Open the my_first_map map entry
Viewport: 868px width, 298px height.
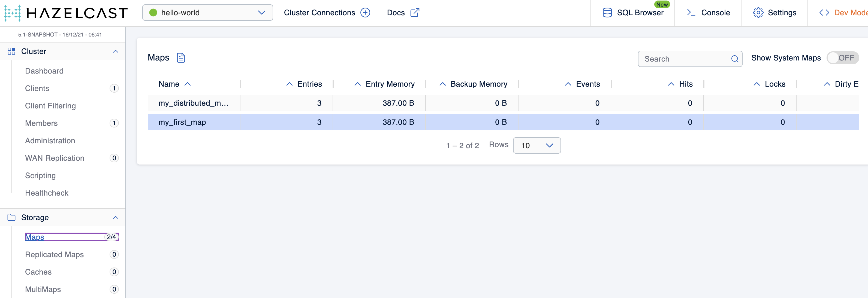[182, 122]
